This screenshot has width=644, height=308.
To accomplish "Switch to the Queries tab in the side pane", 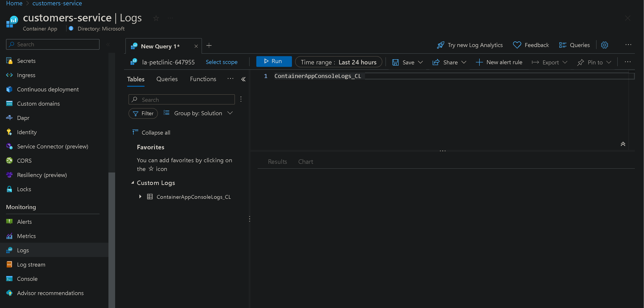I will (167, 79).
